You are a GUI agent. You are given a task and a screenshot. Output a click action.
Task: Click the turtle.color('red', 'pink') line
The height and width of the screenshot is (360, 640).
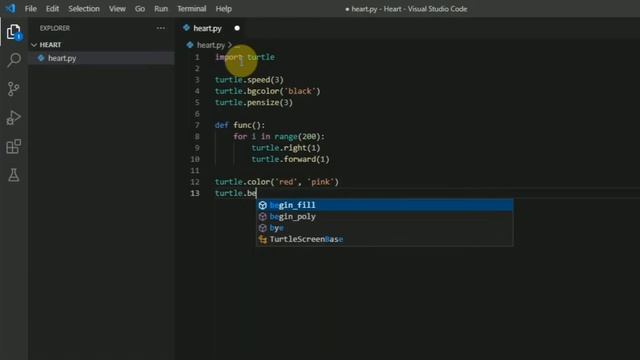tap(277, 182)
